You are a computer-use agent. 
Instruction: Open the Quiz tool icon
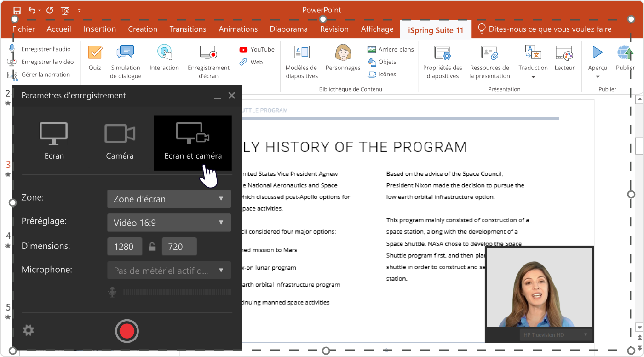[95, 53]
